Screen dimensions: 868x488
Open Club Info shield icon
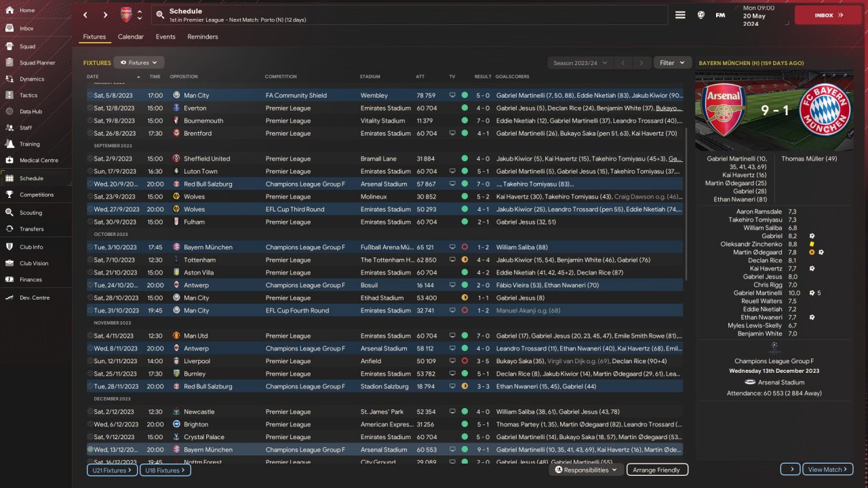(9, 247)
